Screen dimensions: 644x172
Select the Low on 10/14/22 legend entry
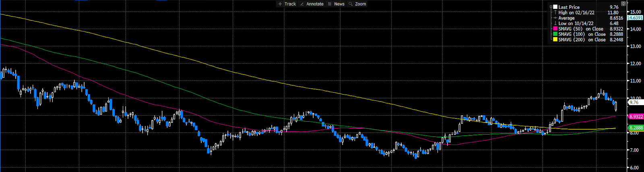[576, 23]
